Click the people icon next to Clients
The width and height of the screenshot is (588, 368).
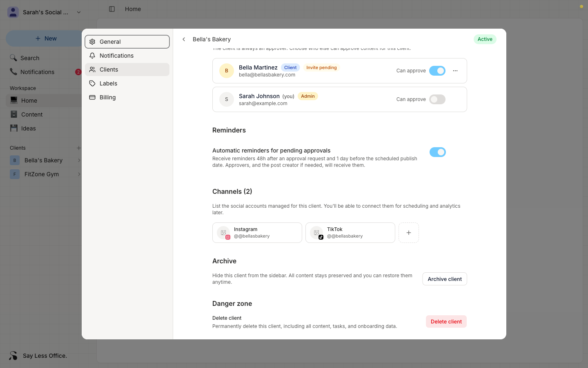[92, 70]
